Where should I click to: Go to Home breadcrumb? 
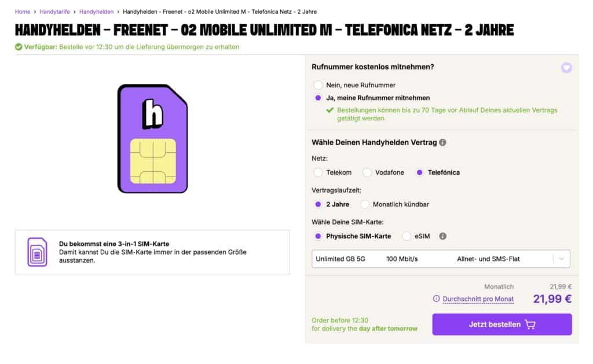pos(23,12)
